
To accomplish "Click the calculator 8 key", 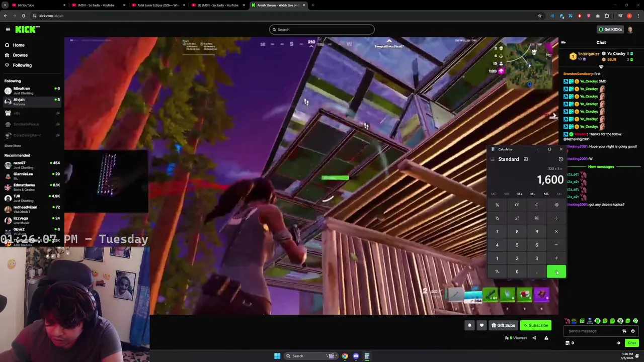I will [x=517, y=232].
